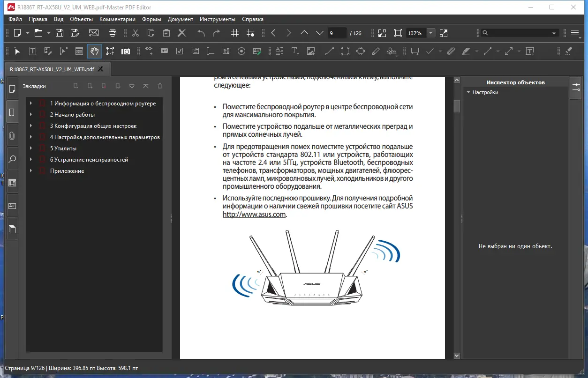Select the Hand tool in toolbar
The width and height of the screenshot is (588, 378).
pos(94,51)
